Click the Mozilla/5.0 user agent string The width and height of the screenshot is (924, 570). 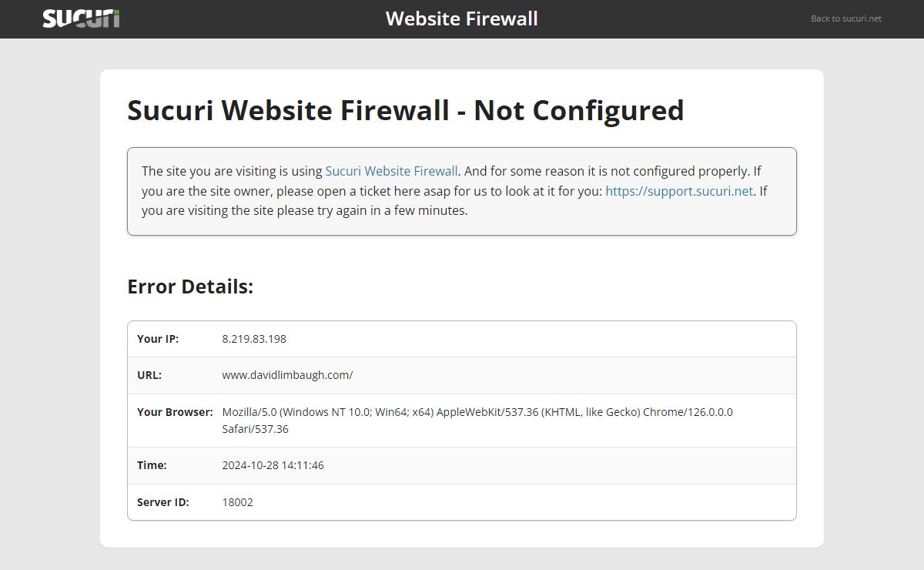477,412
